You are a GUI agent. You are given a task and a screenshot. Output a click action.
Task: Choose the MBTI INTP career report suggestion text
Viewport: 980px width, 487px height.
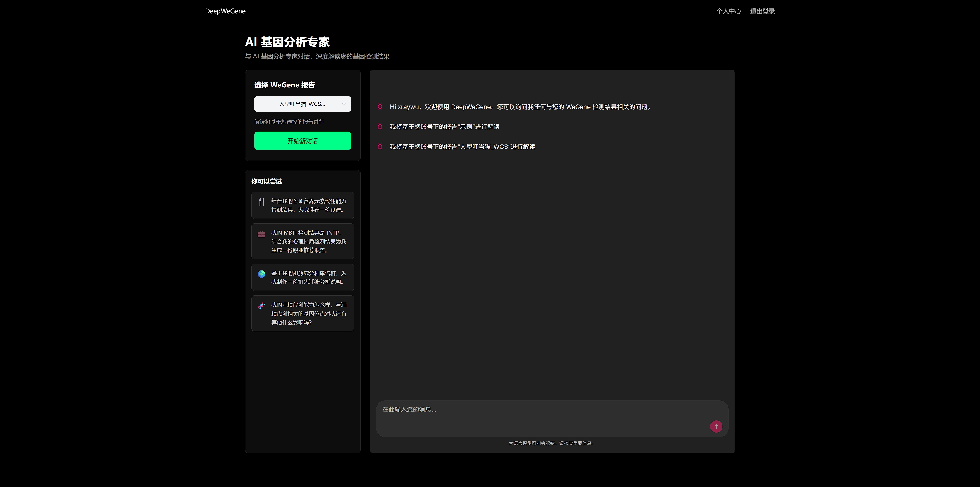pyautogui.click(x=309, y=241)
